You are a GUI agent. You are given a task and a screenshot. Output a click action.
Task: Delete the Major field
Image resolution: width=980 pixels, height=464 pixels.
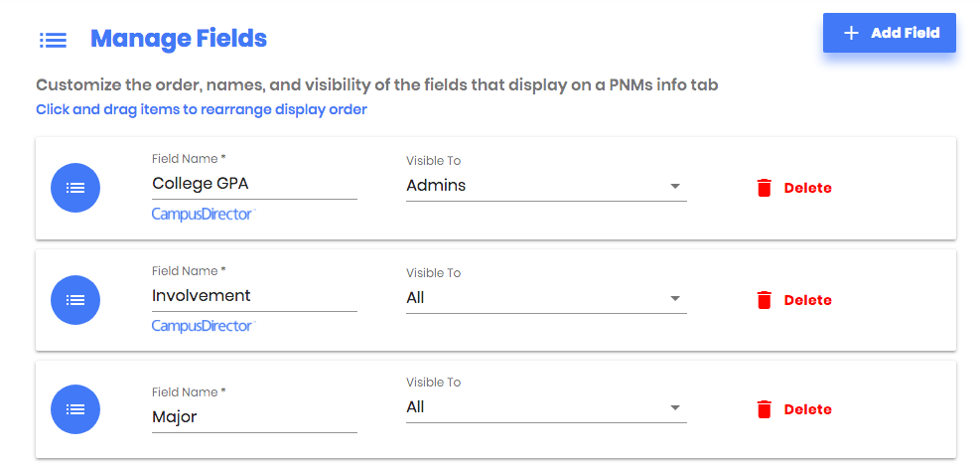point(793,409)
